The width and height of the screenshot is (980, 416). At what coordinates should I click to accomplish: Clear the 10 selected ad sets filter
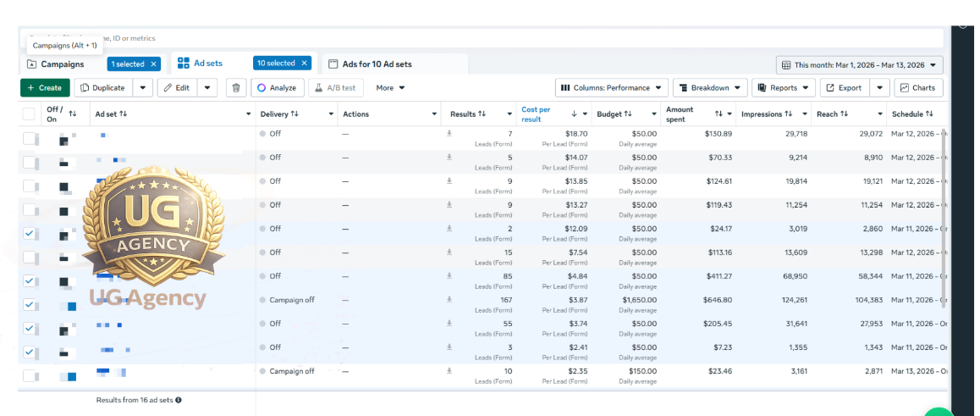pos(304,64)
